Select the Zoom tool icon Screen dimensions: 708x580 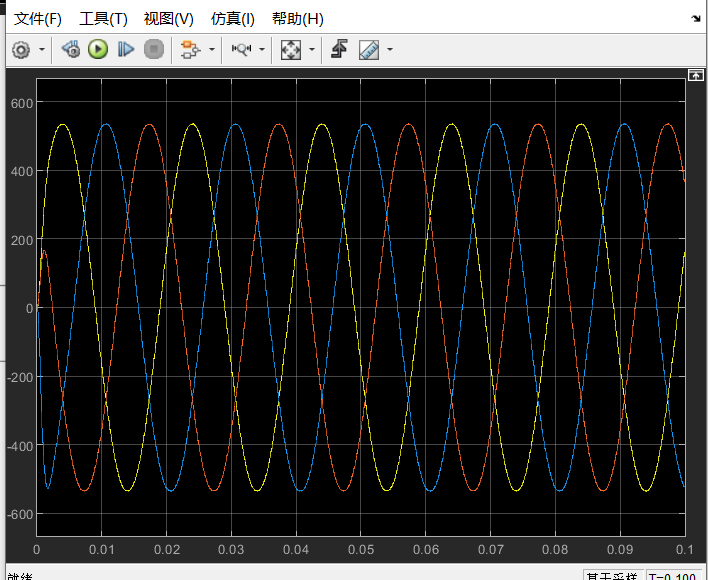tap(240, 49)
